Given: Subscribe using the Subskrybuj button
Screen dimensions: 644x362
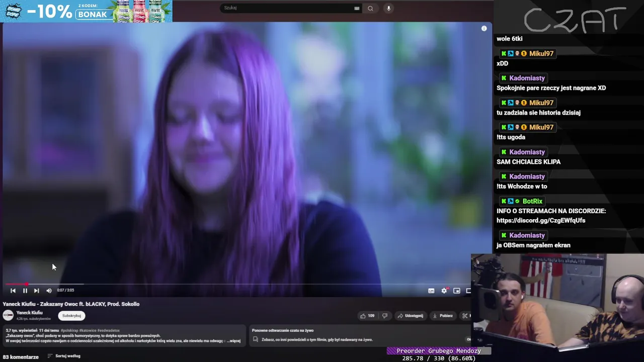Looking at the screenshot, I should [71, 316].
